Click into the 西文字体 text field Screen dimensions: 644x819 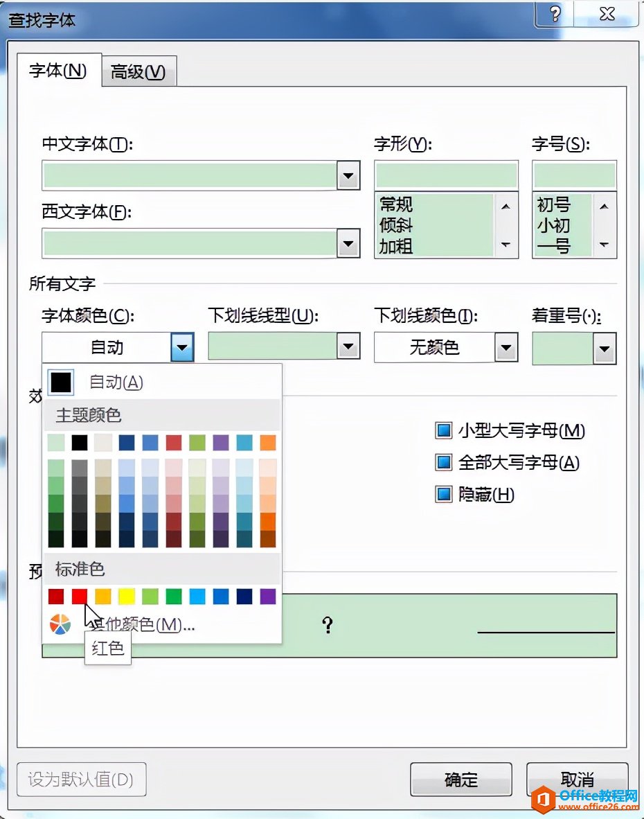(190, 243)
